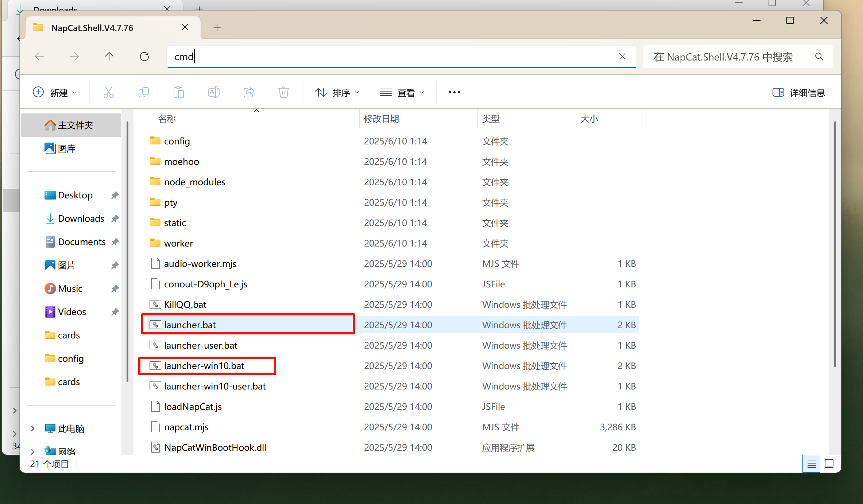Open the three-dot more options menu
The width and height of the screenshot is (863, 504).
[x=454, y=93]
